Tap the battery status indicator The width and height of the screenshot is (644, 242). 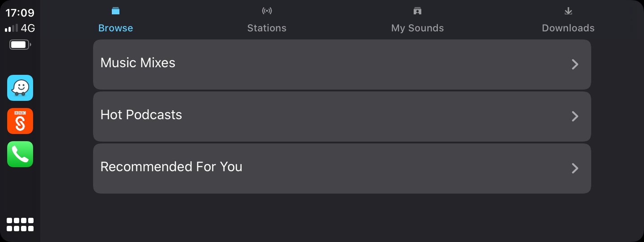(20, 45)
